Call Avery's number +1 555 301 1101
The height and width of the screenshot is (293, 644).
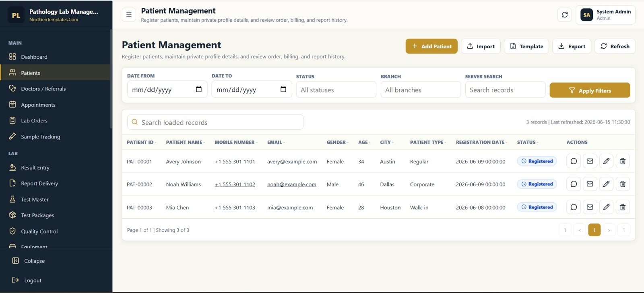(235, 162)
